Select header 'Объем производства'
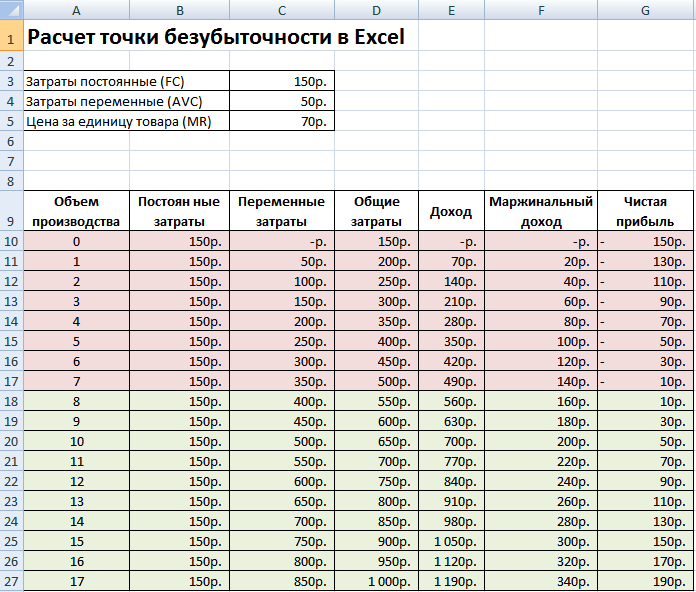Viewport: 696px width, 592px height. [x=76, y=211]
